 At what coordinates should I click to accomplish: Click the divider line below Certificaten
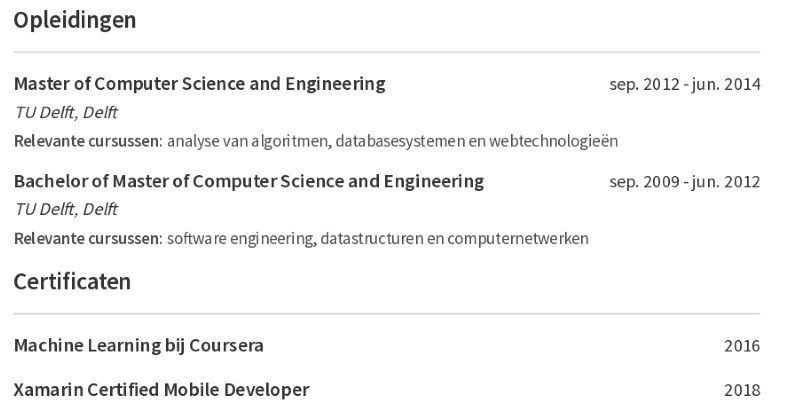(386, 314)
